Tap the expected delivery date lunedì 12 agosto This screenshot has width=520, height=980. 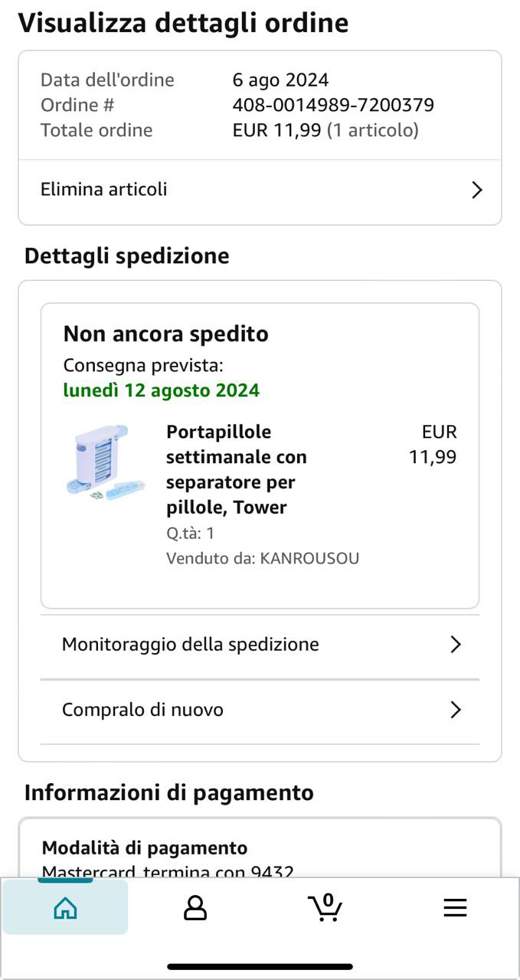click(x=161, y=390)
